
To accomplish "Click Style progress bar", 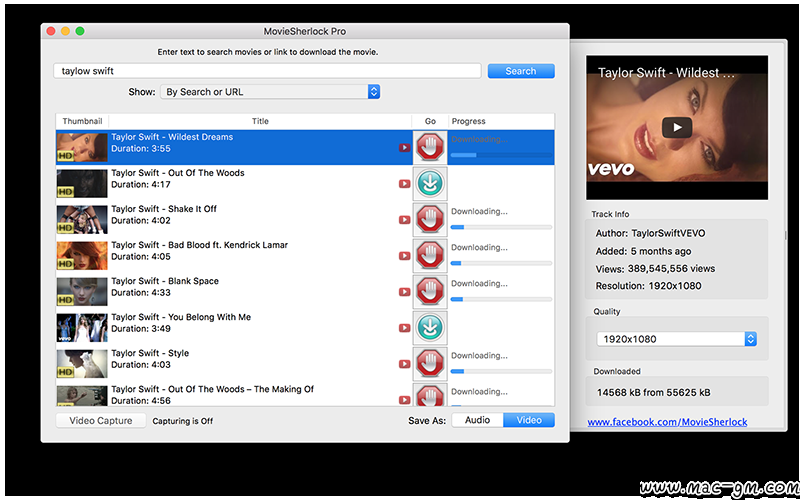I will click(x=502, y=371).
